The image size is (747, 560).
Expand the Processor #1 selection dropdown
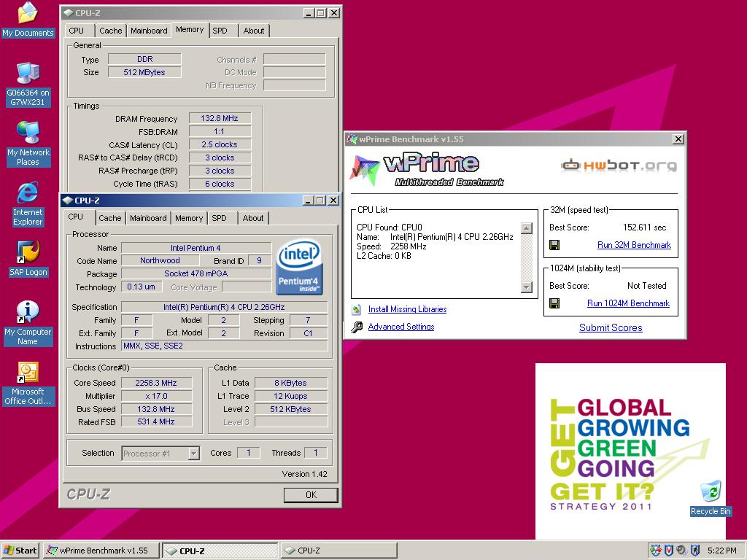(x=193, y=454)
